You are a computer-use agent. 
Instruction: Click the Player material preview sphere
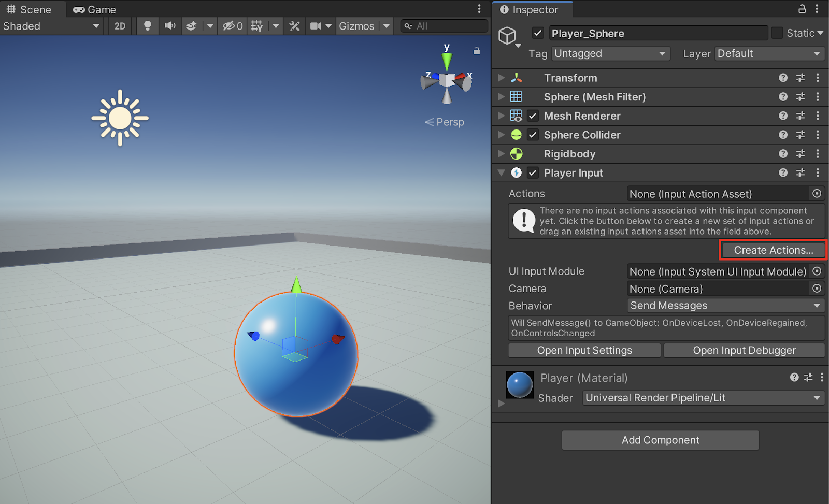(519, 385)
